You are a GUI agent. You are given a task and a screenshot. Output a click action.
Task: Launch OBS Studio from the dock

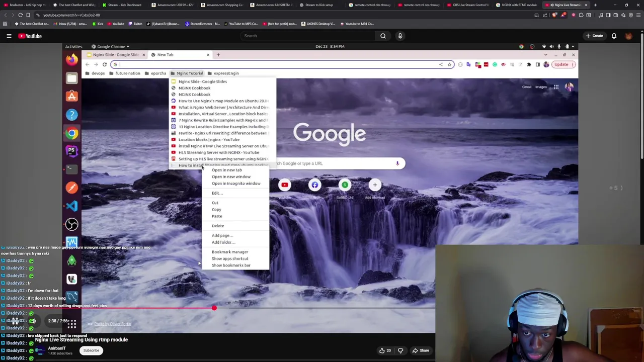point(72,224)
